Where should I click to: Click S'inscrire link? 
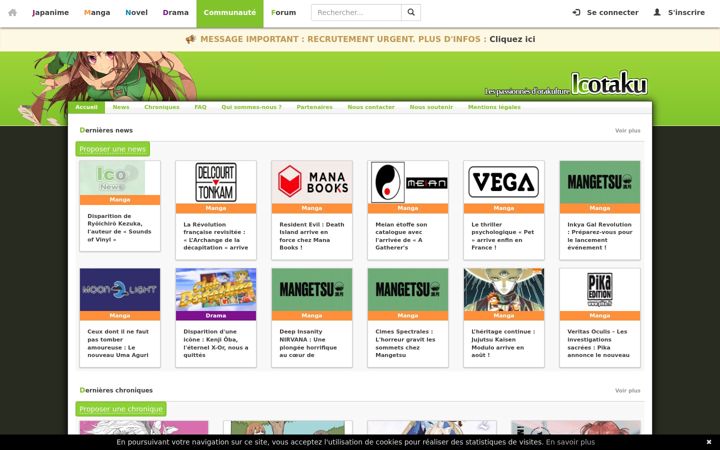point(686,12)
